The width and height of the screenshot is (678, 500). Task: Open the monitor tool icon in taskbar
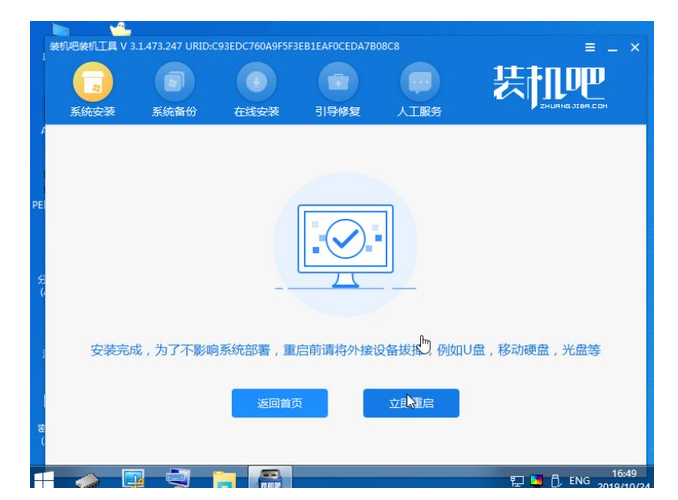[x=133, y=478]
